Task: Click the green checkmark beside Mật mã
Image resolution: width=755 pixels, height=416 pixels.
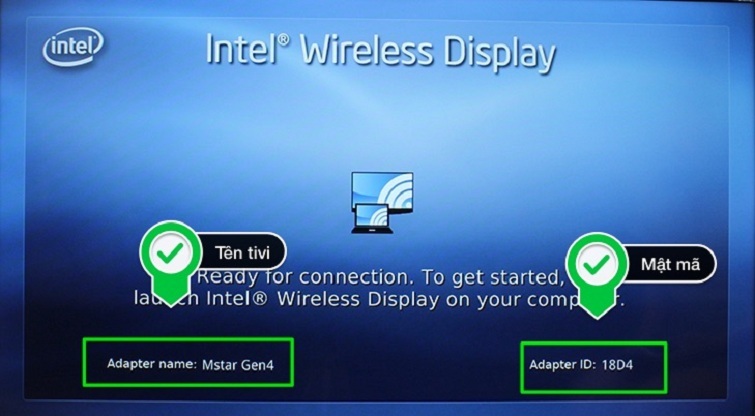Action: [597, 264]
